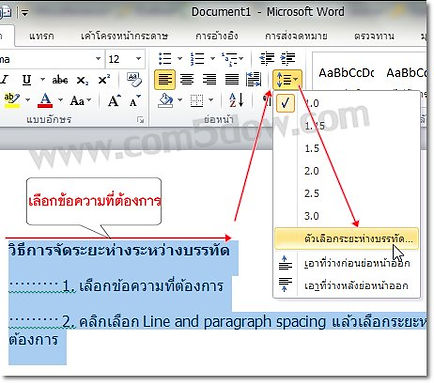
Task: Open the เค้าโครงหน้ากระดาษ tab
Action: click(124, 35)
